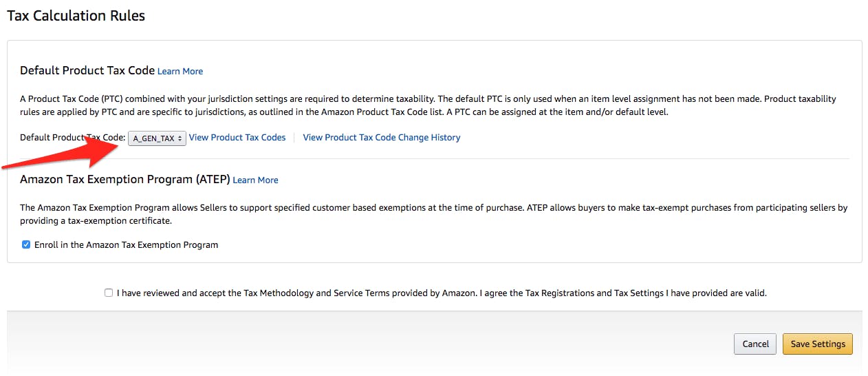Image resolution: width=868 pixels, height=376 pixels.
Task: Click Learn More next to Amazon Tax Exemption Program
Action: (x=255, y=180)
